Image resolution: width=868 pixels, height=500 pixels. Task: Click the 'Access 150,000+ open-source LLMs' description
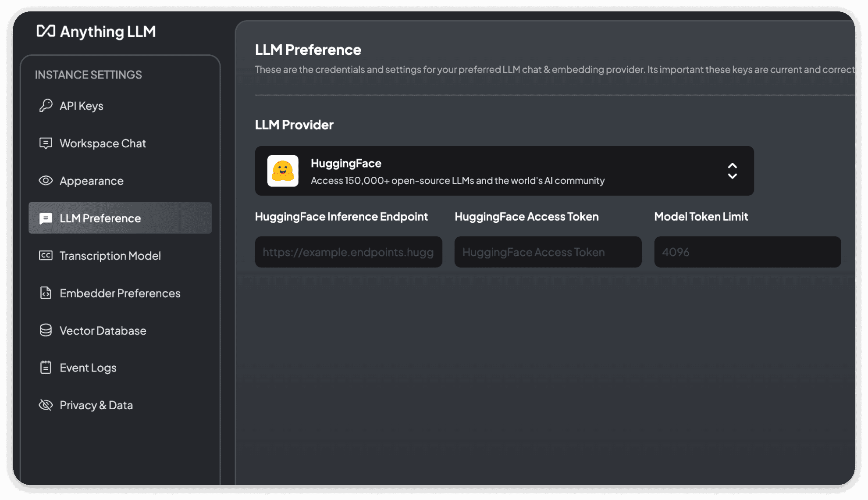tap(458, 181)
